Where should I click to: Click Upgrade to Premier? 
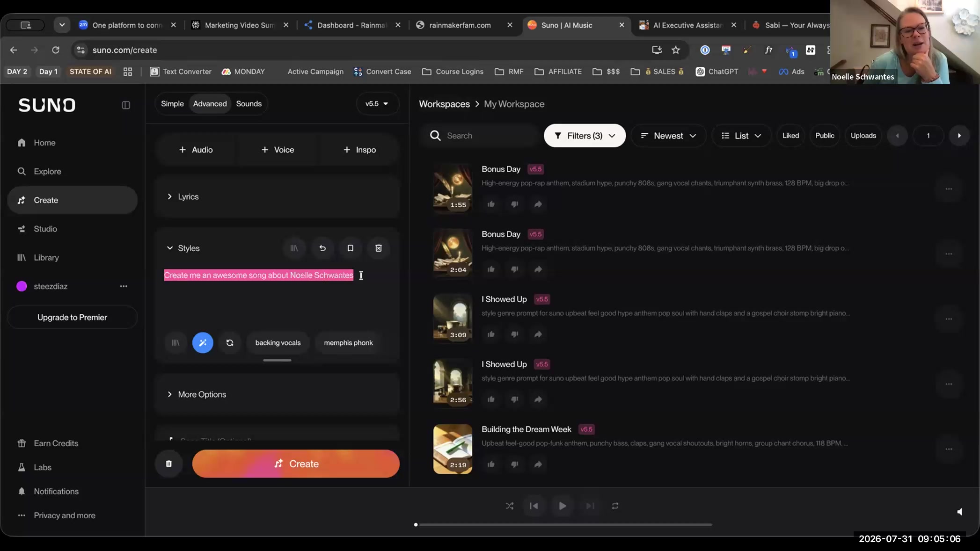[72, 318]
